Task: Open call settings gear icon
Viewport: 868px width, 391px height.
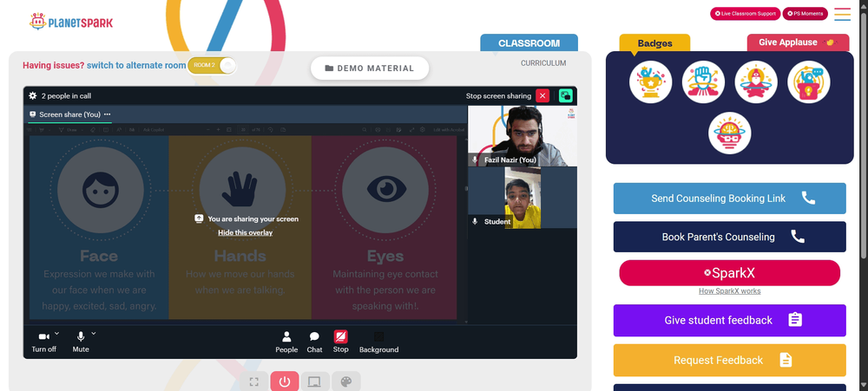Action: (x=33, y=95)
